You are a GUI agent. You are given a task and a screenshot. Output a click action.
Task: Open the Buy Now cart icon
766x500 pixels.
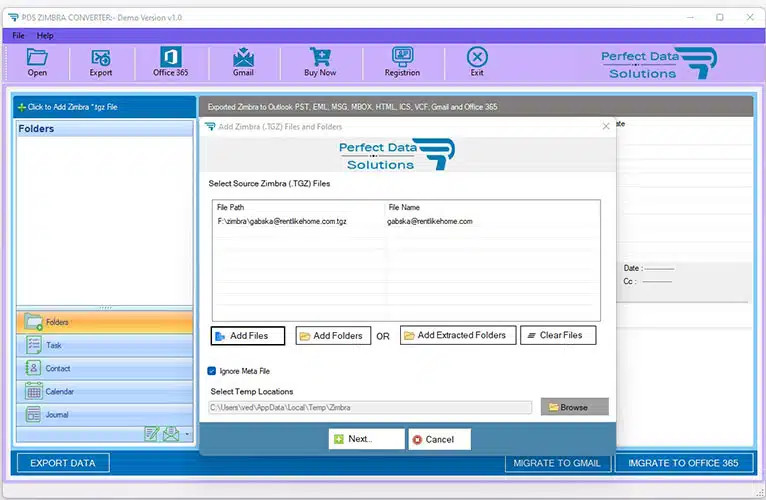[320, 63]
